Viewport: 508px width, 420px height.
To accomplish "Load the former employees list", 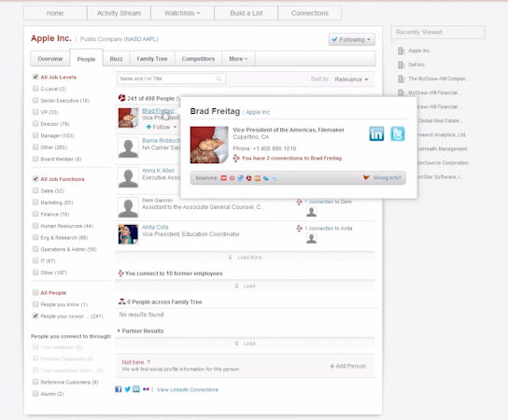I will coord(245,286).
